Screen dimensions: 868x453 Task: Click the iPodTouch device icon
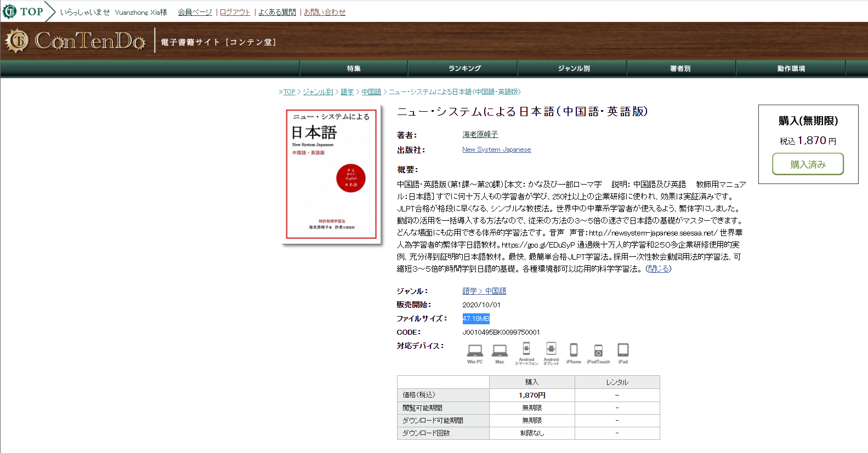click(598, 354)
